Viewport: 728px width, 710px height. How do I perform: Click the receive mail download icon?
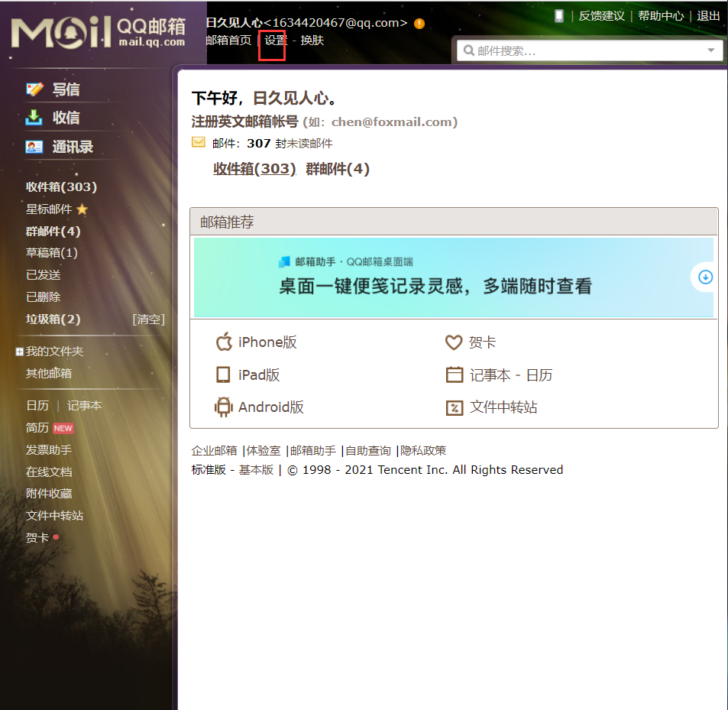(x=34, y=118)
